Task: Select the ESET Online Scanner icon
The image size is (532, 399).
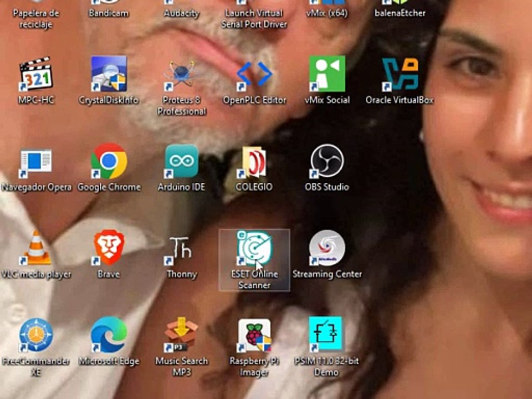Action: point(254,248)
